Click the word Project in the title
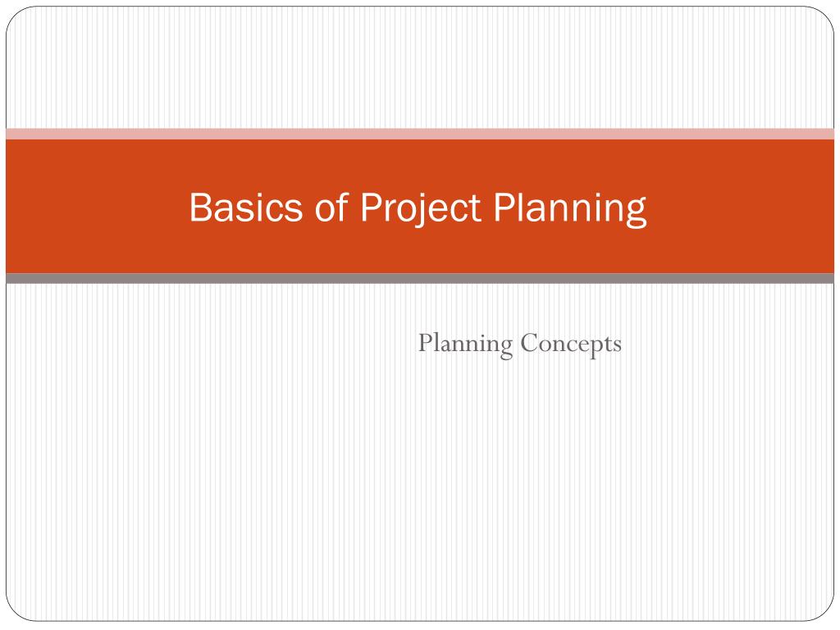 421,209
